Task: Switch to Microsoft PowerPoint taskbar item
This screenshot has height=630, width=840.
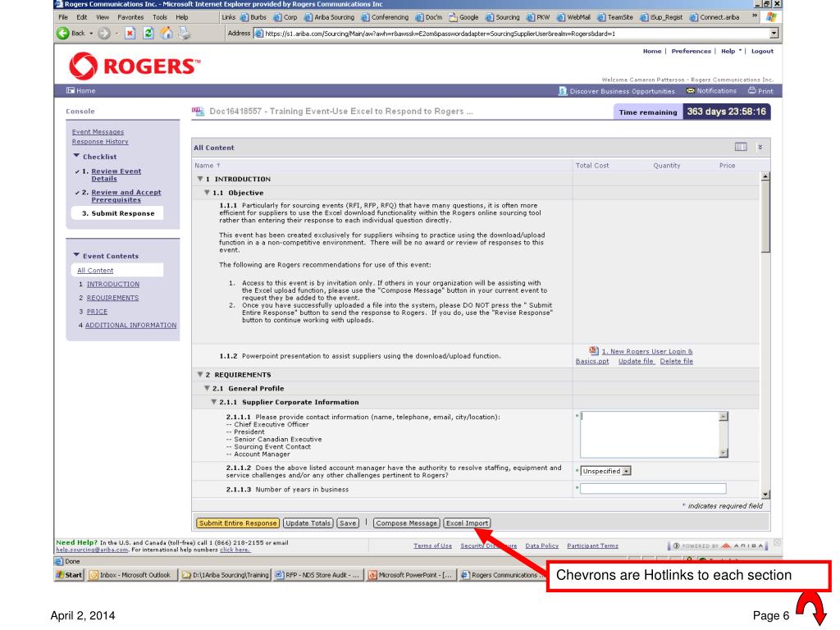Action: tap(410, 575)
